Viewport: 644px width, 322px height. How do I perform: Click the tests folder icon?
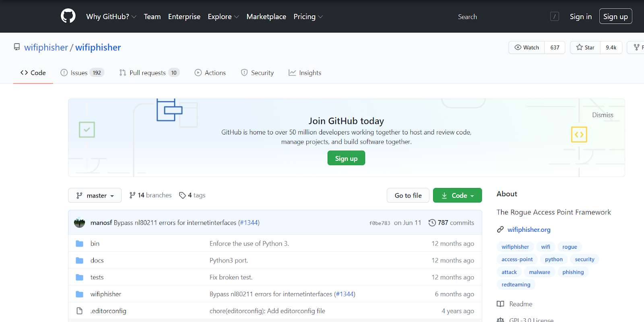pyautogui.click(x=80, y=277)
